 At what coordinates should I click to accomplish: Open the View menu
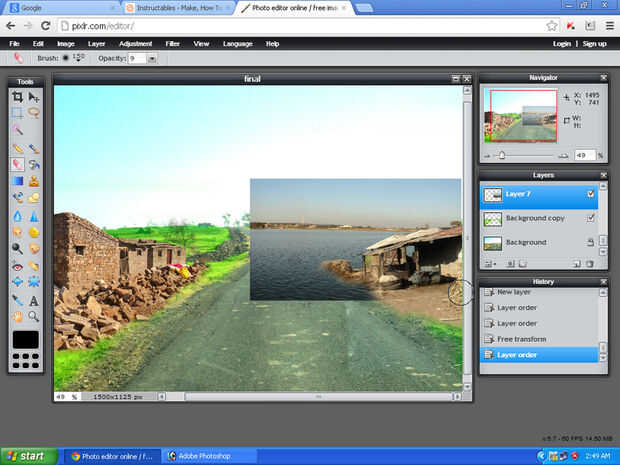click(x=201, y=44)
